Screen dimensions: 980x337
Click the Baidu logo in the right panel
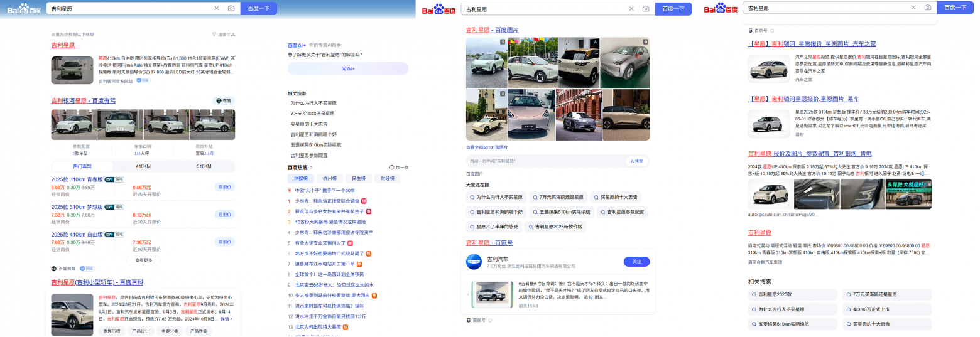pyautogui.click(x=721, y=8)
